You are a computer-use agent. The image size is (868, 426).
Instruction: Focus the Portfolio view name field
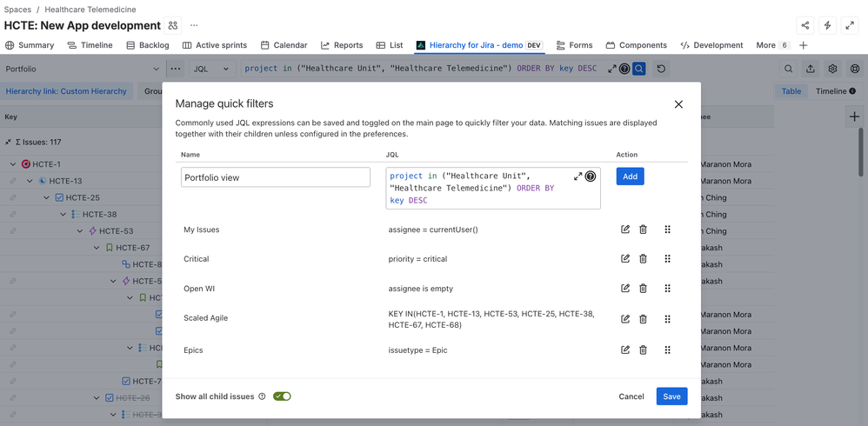point(276,177)
